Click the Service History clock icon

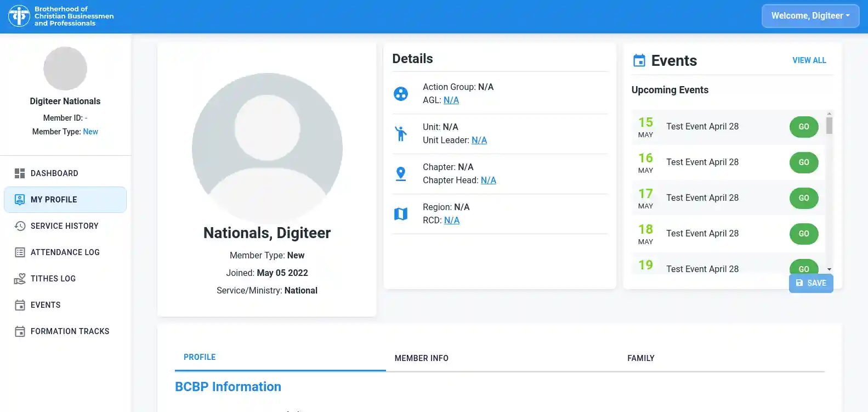coord(20,226)
